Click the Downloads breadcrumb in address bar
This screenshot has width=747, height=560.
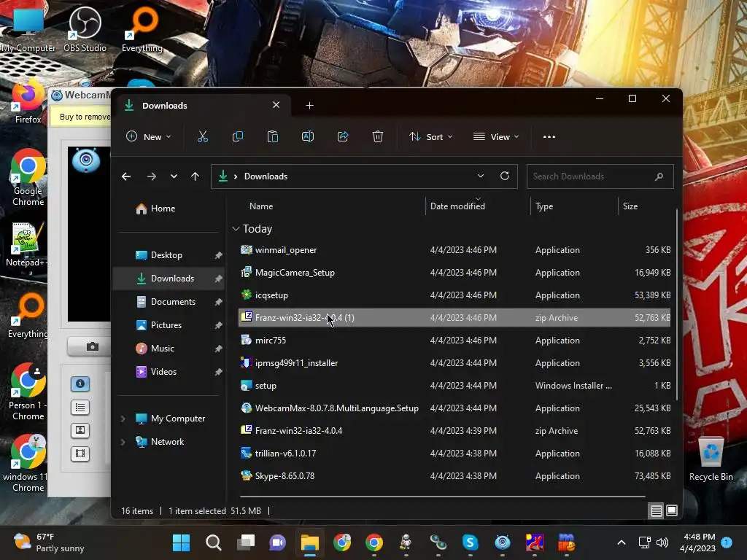click(266, 176)
